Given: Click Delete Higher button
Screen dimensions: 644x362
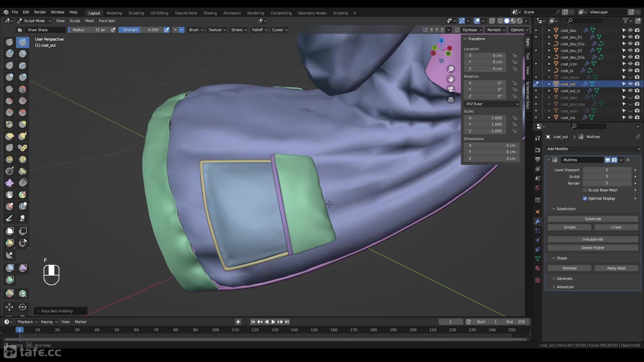Looking at the screenshot, I should pos(593,248).
